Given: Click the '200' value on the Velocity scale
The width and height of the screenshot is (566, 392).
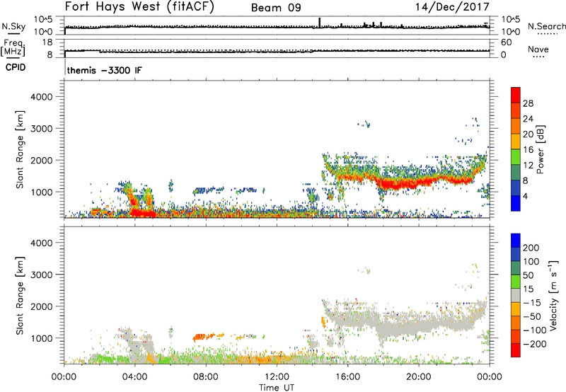Looking at the screenshot, I should pyautogui.click(x=531, y=248).
